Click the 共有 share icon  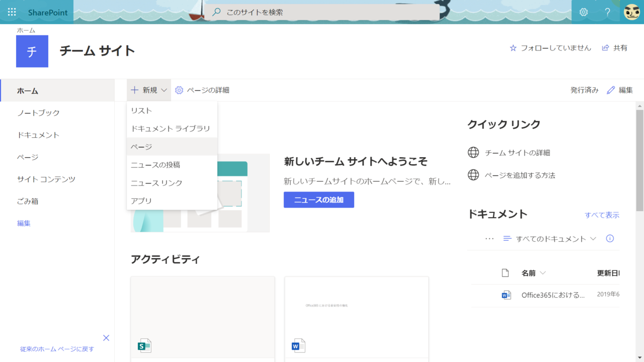pos(605,48)
